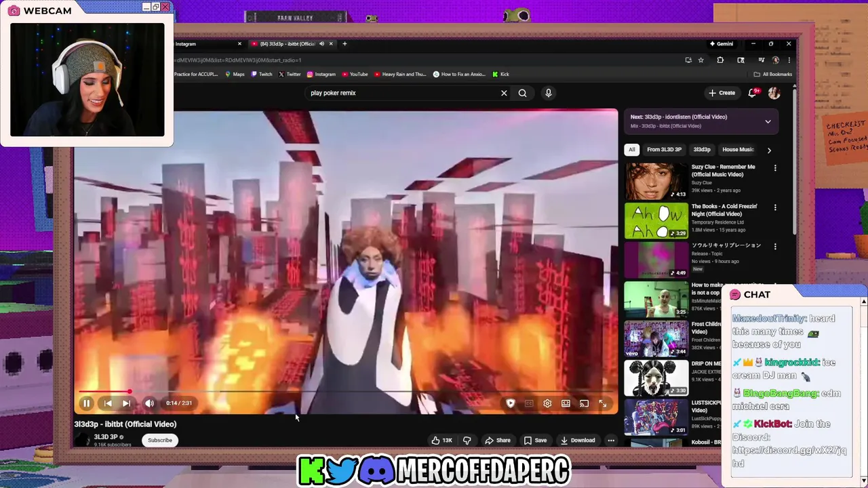Image resolution: width=868 pixels, height=488 pixels.
Task: Skip to previous video in player
Action: coord(108,403)
